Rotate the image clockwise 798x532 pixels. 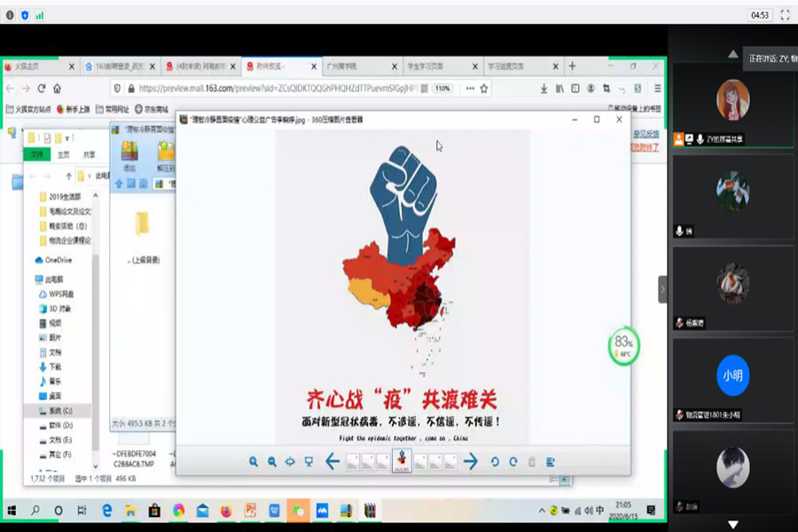pyautogui.click(x=512, y=462)
